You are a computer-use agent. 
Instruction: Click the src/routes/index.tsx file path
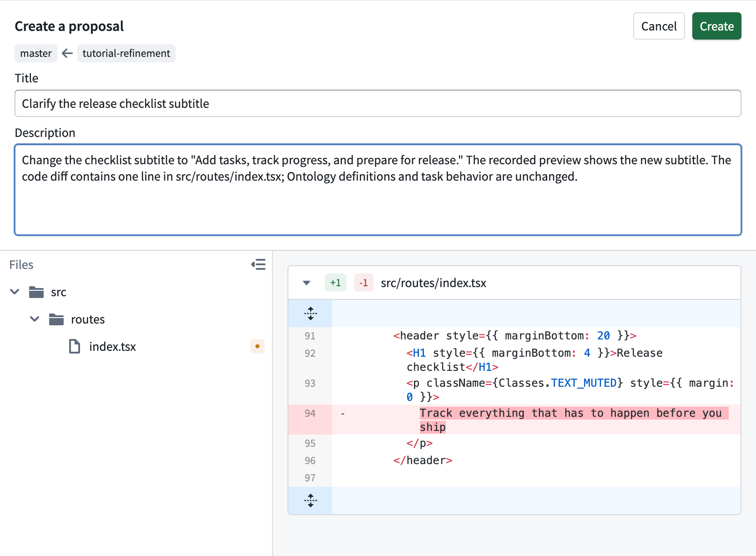point(433,283)
